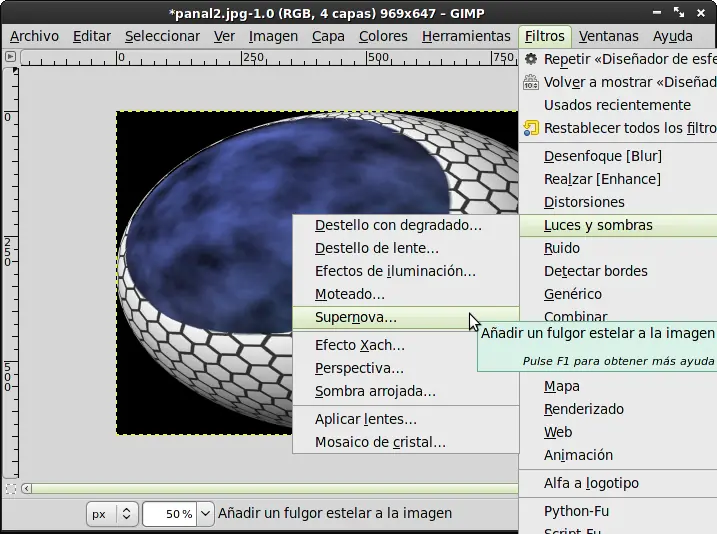Close the open Filtros menu
The image size is (717, 534).
pyautogui.click(x=545, y=36)
